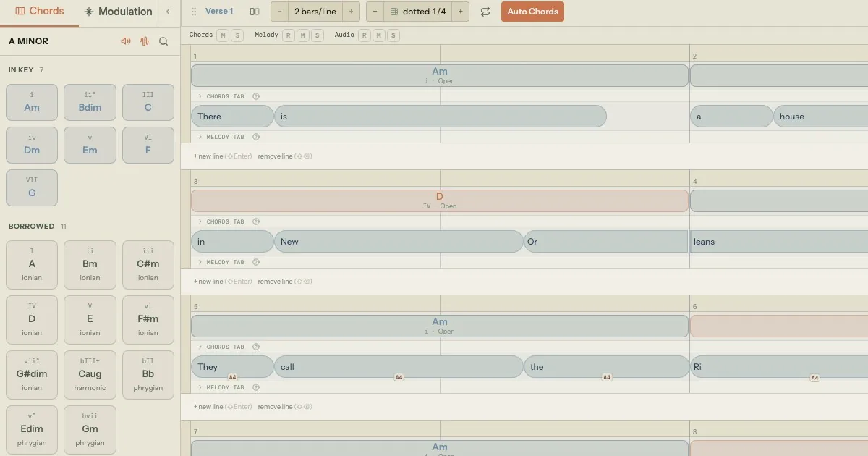Mute the Chords track

click(223, 35)
